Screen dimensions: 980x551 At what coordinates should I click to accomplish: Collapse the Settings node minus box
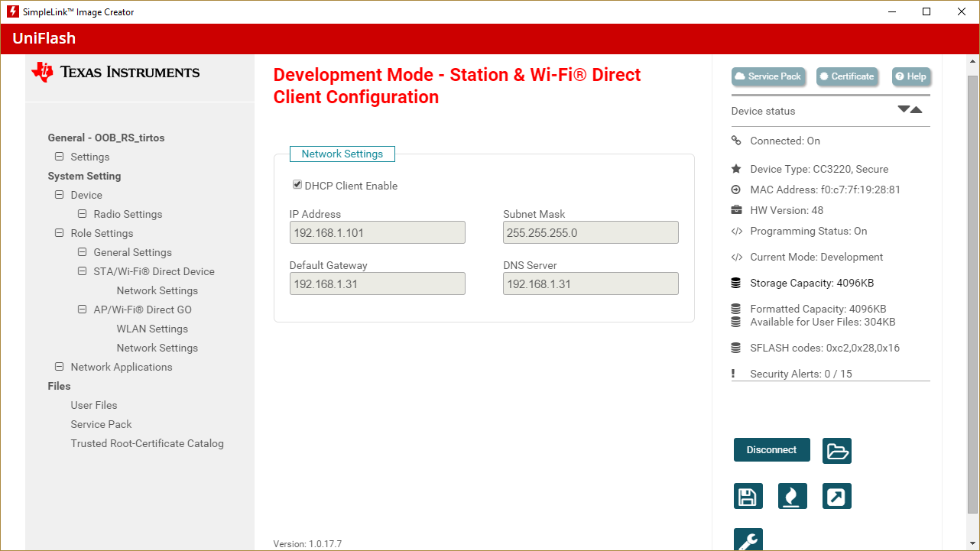point(59,157)
